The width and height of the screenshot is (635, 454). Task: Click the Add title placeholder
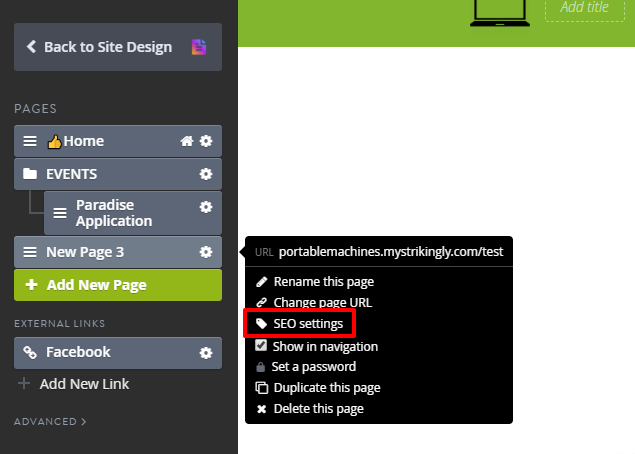point(584,7)
